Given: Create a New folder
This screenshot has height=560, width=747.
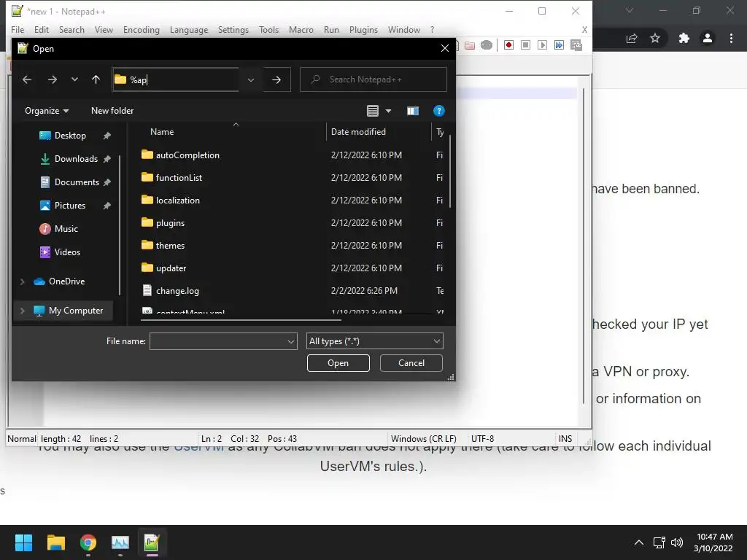Looking at the screenshot, I should pos(112,111).
